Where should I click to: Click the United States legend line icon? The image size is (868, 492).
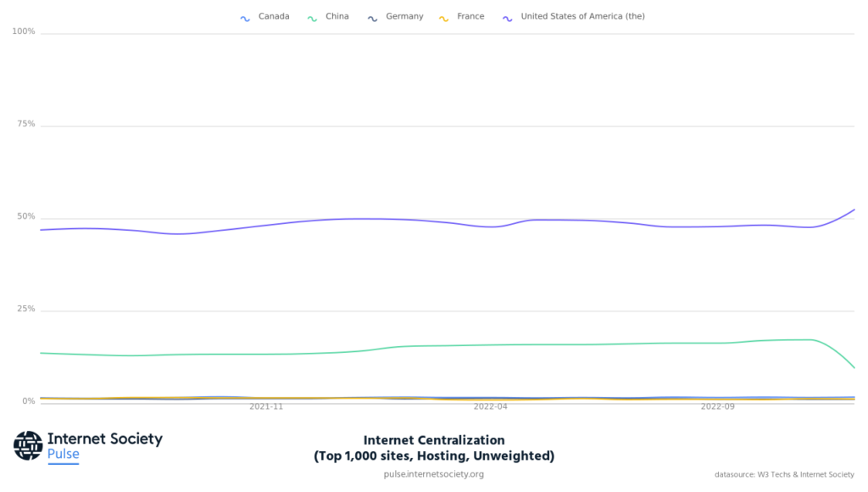pyautogui.click(x=508, y=17)
